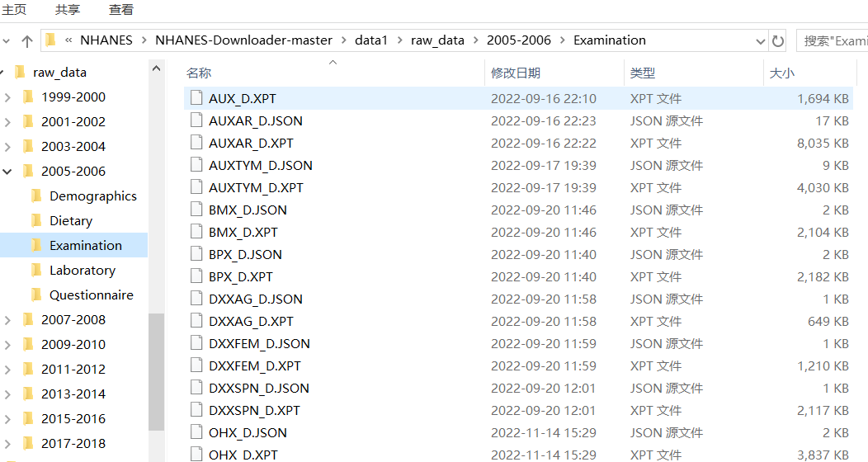Image resolution: width=868 pixels, height=462 pixels.
Task: Navigate to NHANES in breadcrumb
Action: pyautogui.click(x=106, y=40)
